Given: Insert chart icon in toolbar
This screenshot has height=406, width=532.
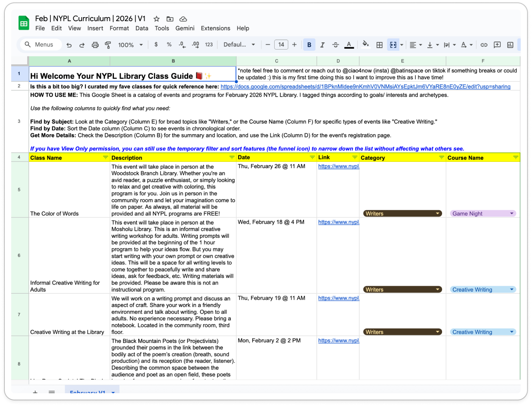Looking at the screenshot, I should coord(510,45).
